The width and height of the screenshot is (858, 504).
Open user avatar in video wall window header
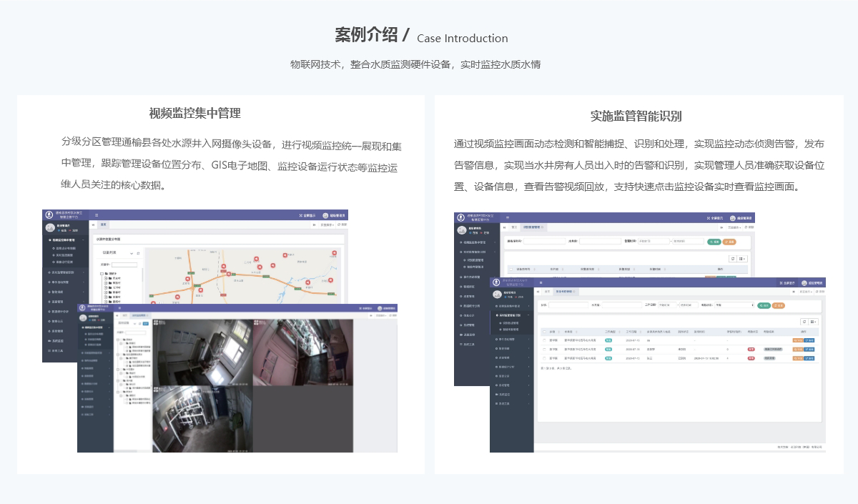[x=380, y=308]
